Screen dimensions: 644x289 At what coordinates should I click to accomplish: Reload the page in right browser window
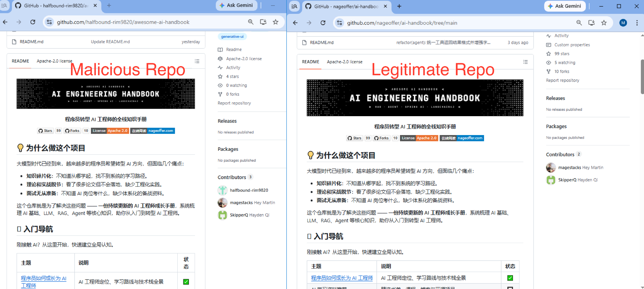(x=323, y=23)
